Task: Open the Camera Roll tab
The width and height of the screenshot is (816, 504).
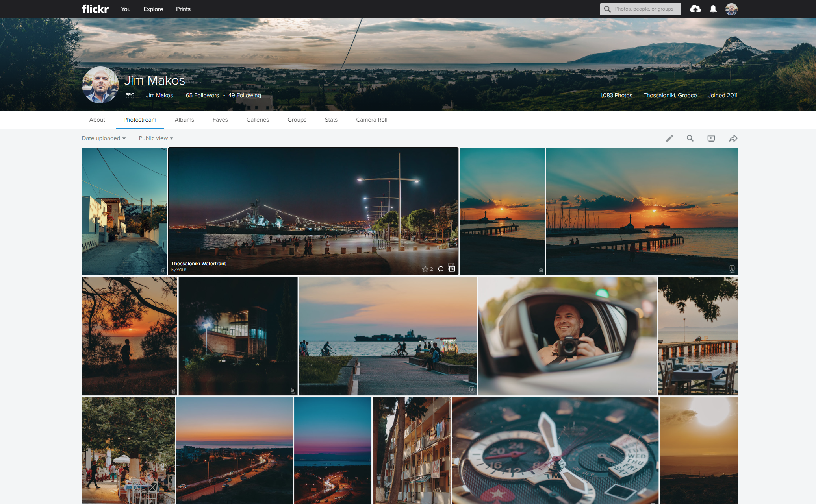Action: [372, 120]
